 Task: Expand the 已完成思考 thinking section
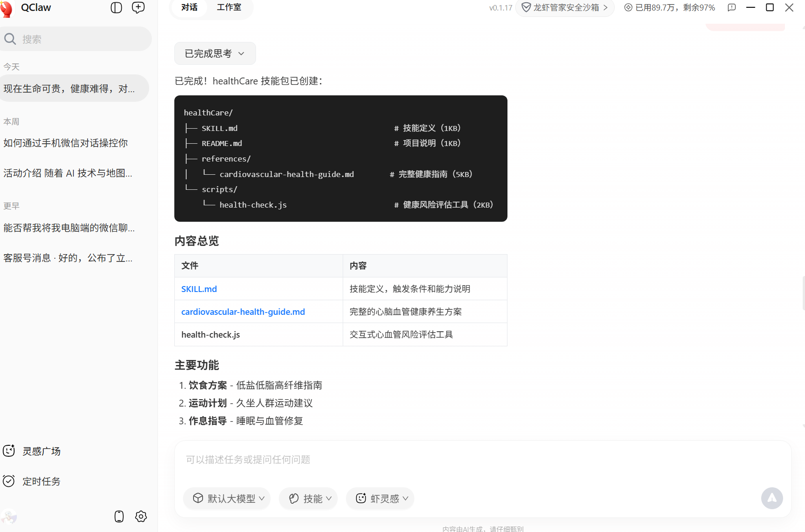pos(214,53)
